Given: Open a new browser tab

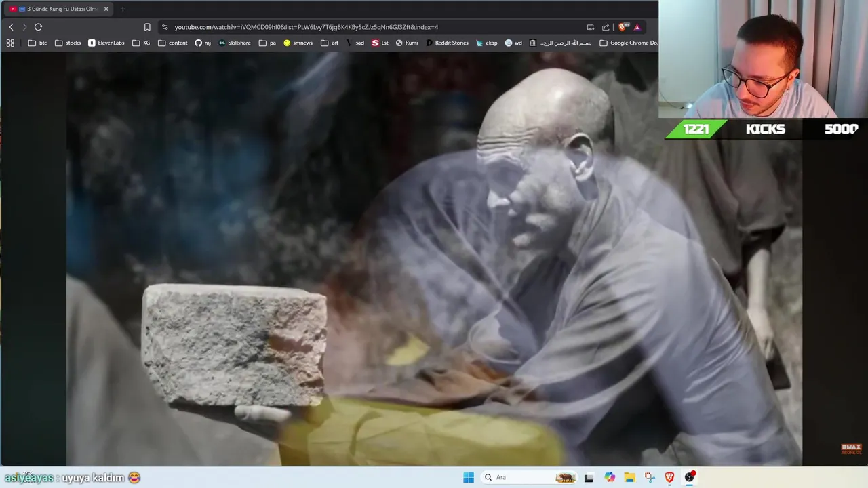Looking at the screenshot, I should pos(123,9).
